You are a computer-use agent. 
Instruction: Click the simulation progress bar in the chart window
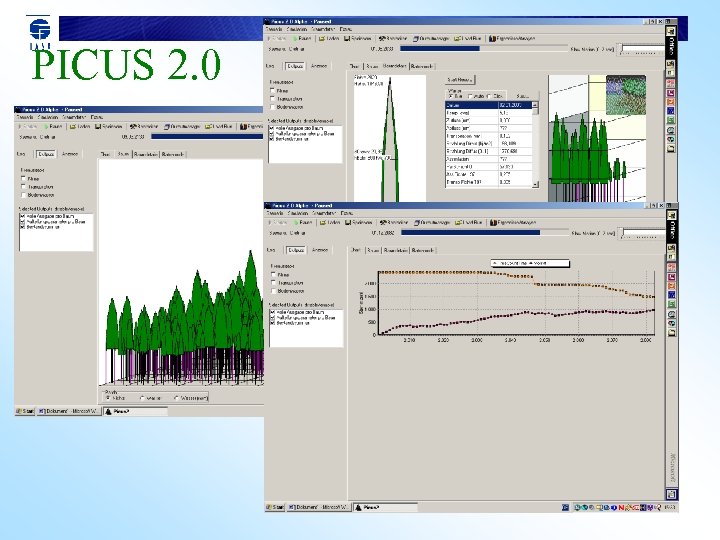[x=484, y=233]
